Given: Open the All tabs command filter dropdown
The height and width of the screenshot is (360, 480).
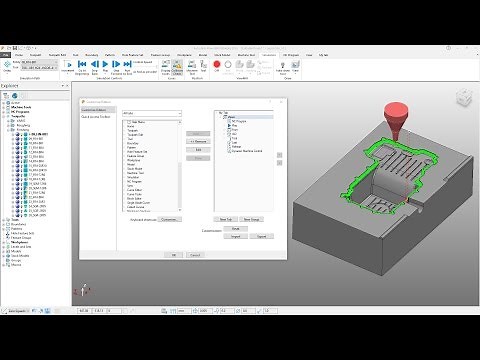Looking at the screenshot, I should click(152, 113).
